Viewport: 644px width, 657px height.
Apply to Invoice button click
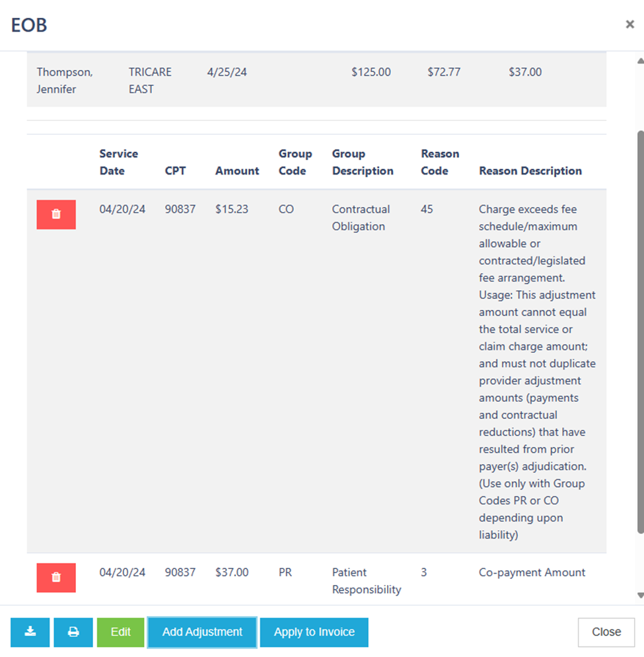pyautogui.click(x=314, y=632)
